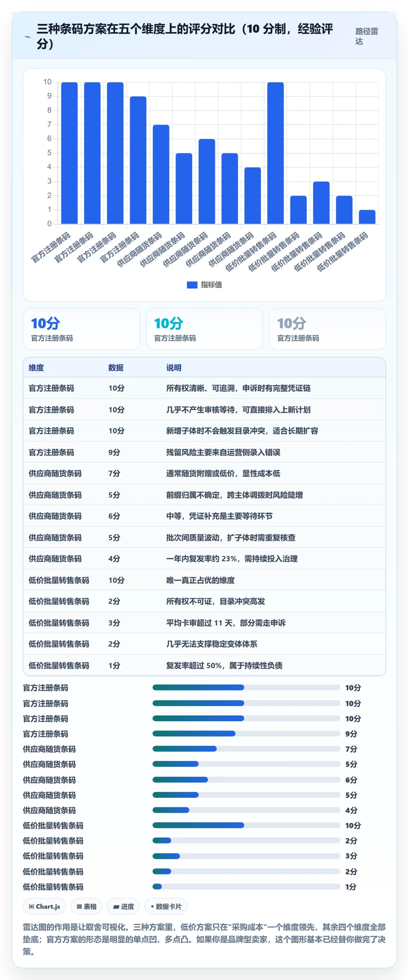409x980 pixels.
Task: Click the cell 平均卡审超过 11 天，部分需走申诉
Action: click(x=226, y=623)
